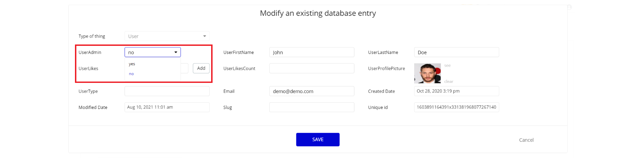Click the empty Slug input field

pos(312,107)
